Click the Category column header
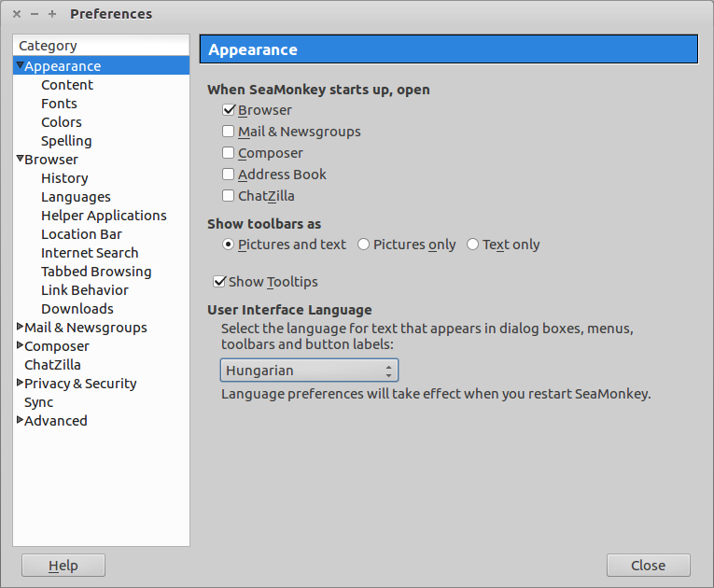This screenshot has width=714, height=588. (101, 45)
